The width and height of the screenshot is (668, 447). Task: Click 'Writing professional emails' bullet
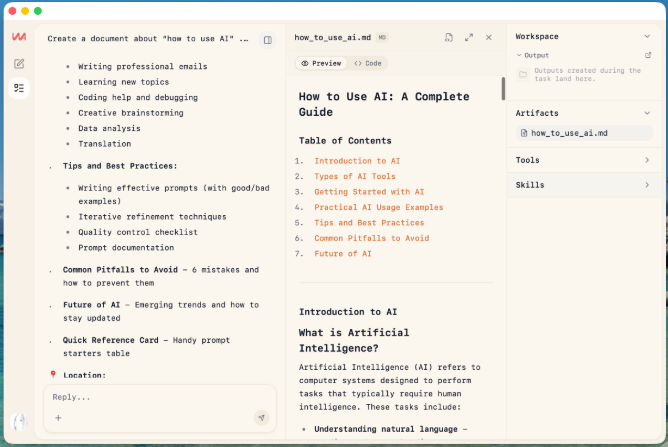click(143, 66)
